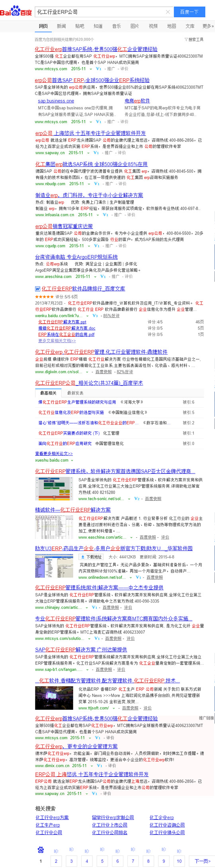Expand the arrow beside xueshu.baidu.com

(72, 460)
